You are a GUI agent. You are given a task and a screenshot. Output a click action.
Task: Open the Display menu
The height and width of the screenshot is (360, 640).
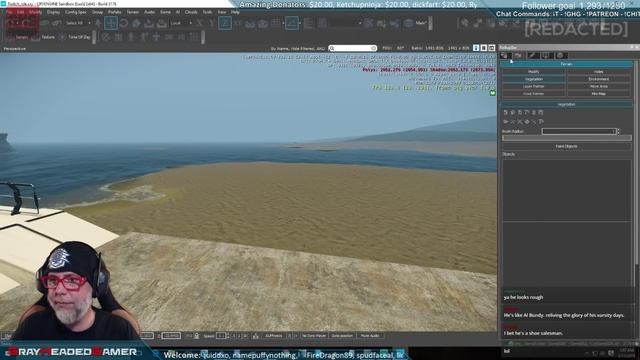point(53,12)
